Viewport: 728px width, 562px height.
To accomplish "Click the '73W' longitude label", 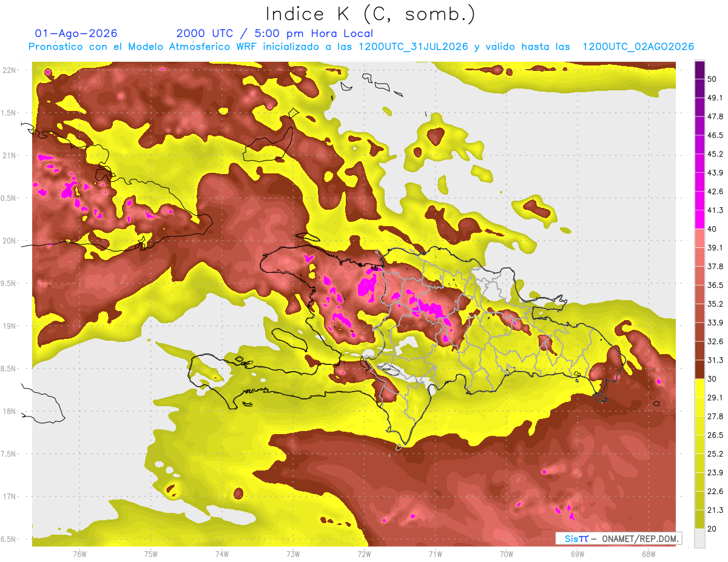I will pos(293,554).
